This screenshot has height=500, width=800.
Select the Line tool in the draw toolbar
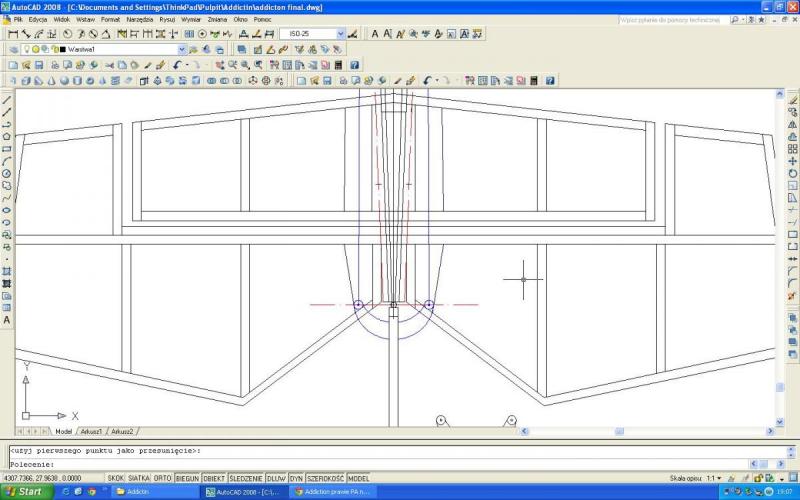tap(7, 100)
